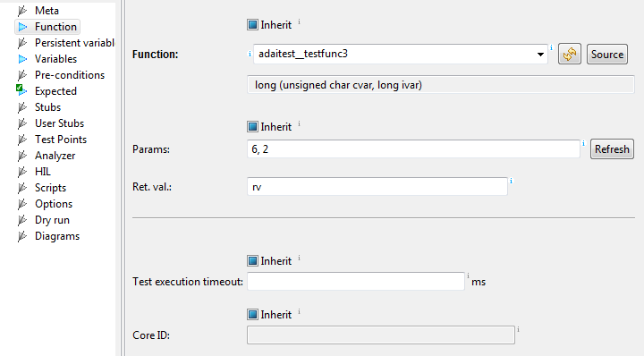Click the Test execution timeout input field
The height and width of the screenshot is (356, 644).
[356, 281]
